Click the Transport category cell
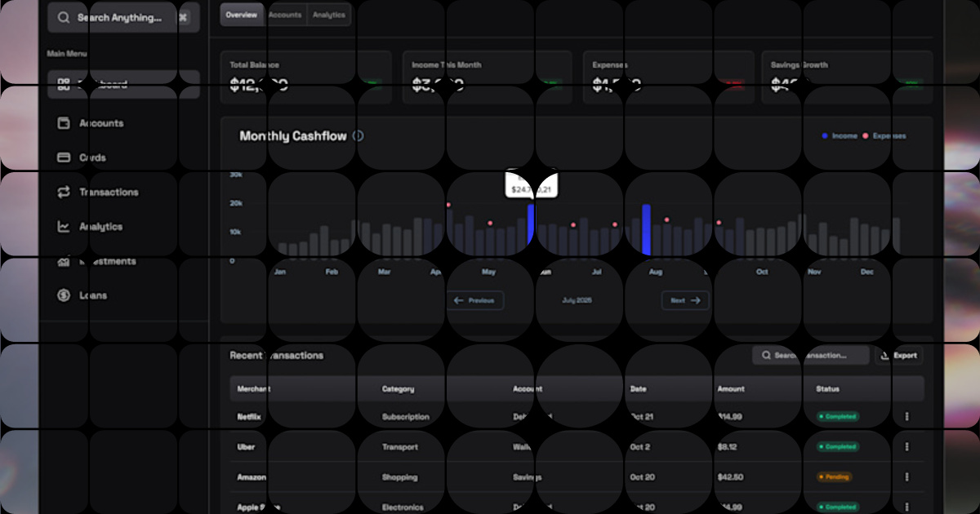Image resolution: width=980 pixels, height=514 pixels. [x=399, y=447]
